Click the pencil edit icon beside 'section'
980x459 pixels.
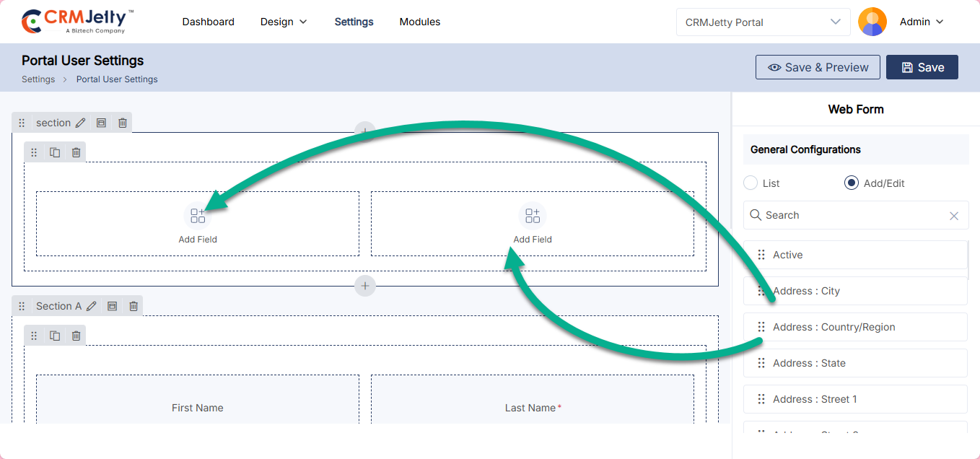pyautogui.click(x=80, y=123)
